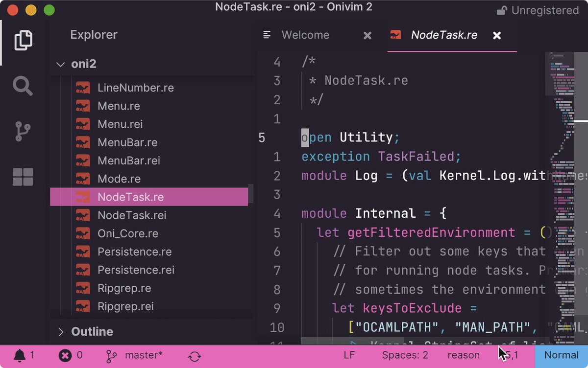
Task: Click the notification bell in status bar
Action: click(20, 355)
